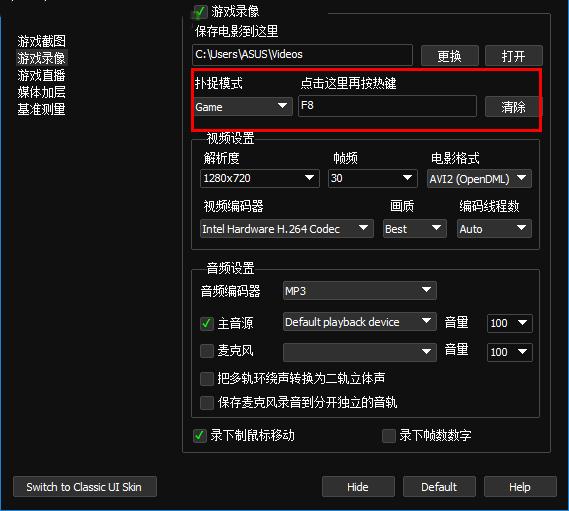569x511 pixels.
Task: Enable the 麦克风 checkbox
Action: 206,351
